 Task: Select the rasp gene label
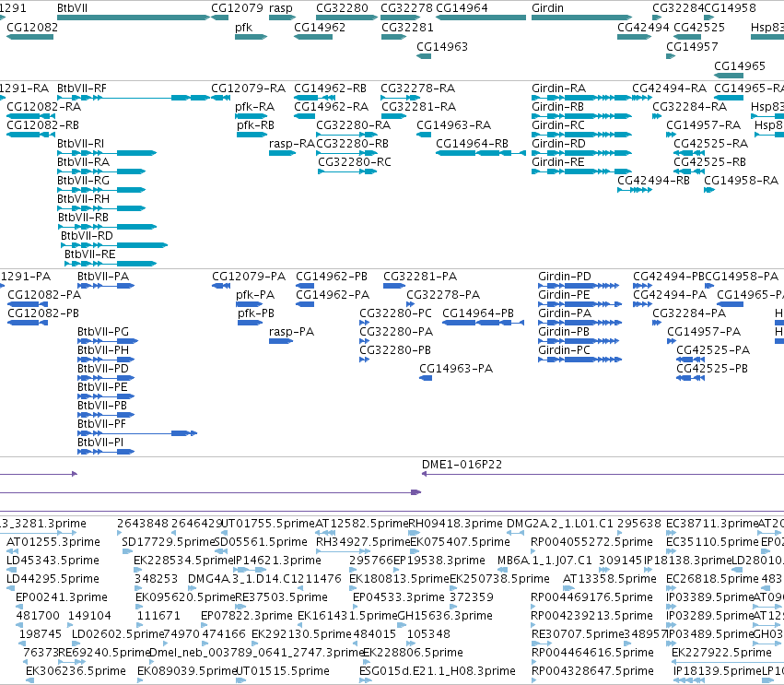[280, 8]
